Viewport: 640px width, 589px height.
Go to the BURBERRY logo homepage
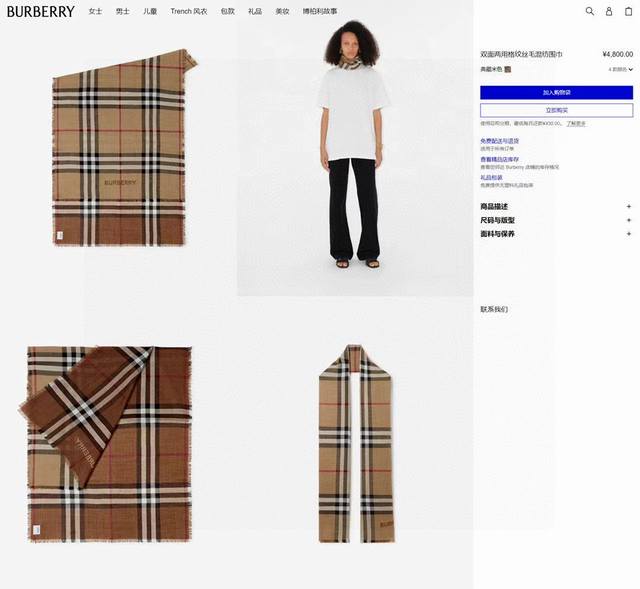(x=41, y=11)
